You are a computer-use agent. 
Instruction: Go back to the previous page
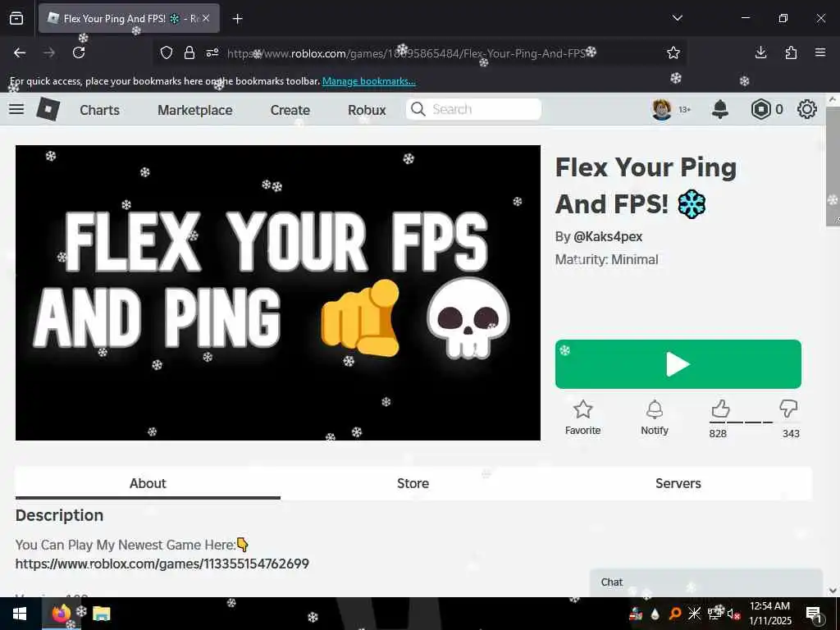point(20,52)
